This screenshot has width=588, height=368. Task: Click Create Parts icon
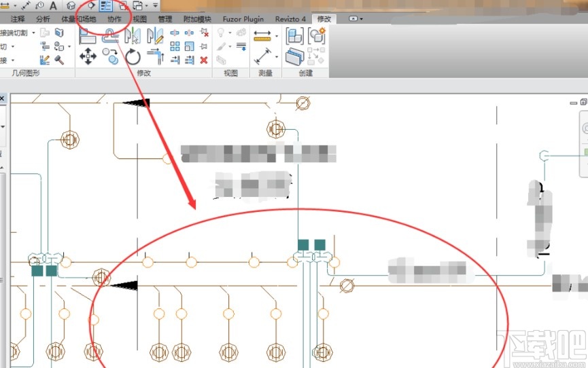(x=294, y=56)
